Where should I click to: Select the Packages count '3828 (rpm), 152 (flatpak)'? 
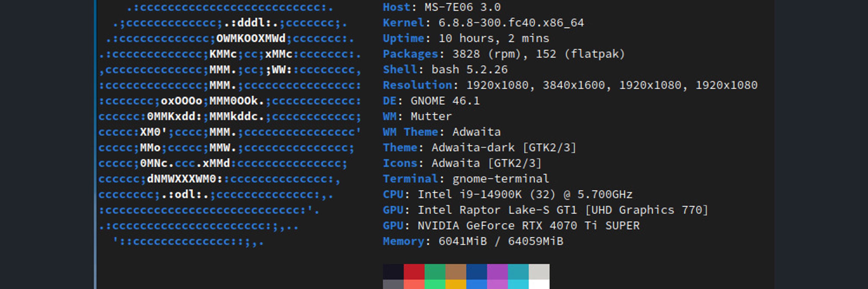[538, 54]
